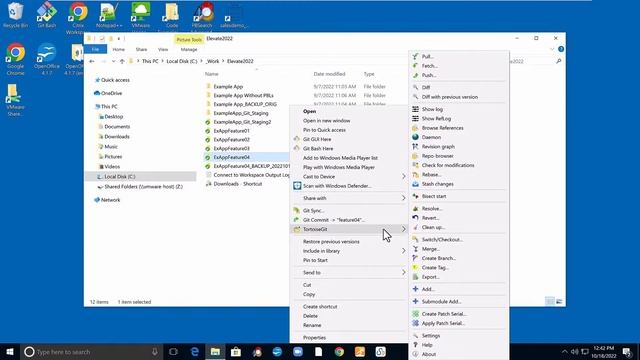The height and width of the screenshot is (360, 640).
Task: Click the Revert arrow icon
Action: coord(415,218)
